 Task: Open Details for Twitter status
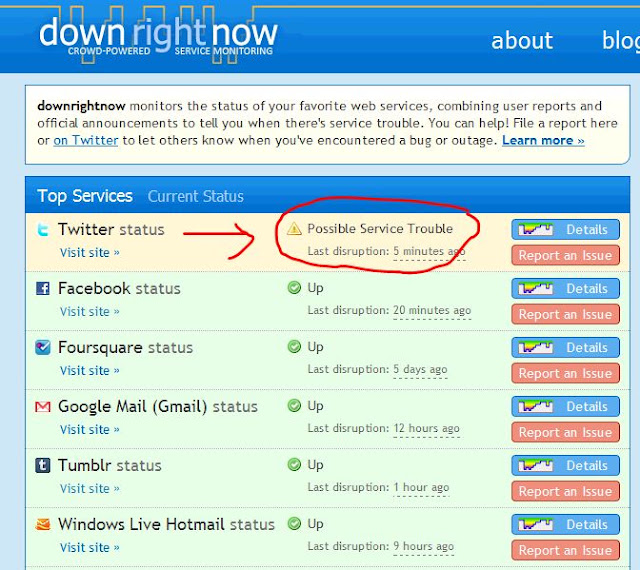click(x=565, y=229)
